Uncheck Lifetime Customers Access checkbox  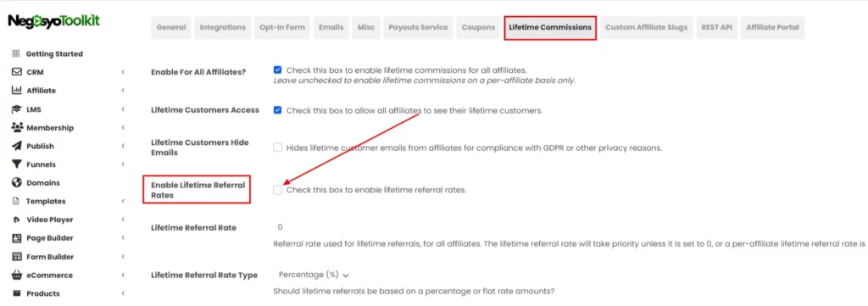click(277, 110)
